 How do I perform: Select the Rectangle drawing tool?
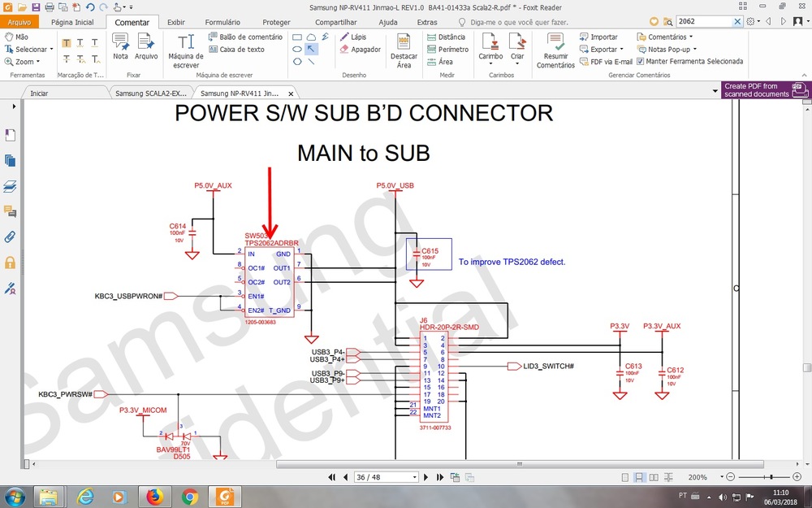[x=297, y=37]
